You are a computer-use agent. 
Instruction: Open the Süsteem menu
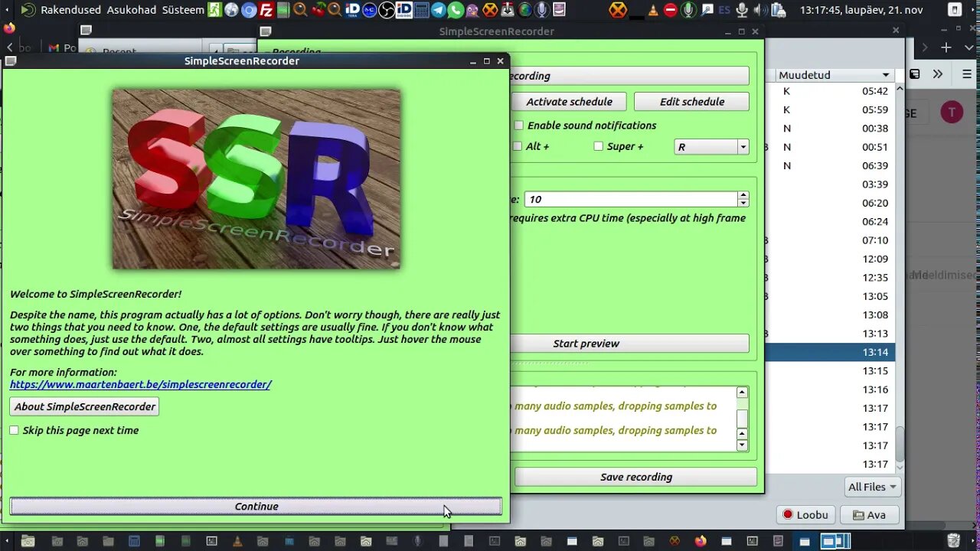(183, 10)
